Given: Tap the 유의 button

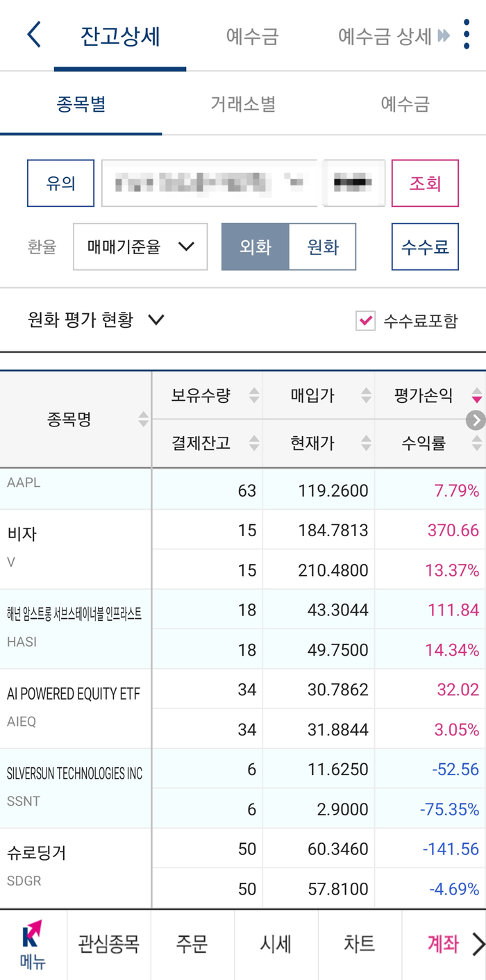Looking at the screenshot, I should (60, 183).
